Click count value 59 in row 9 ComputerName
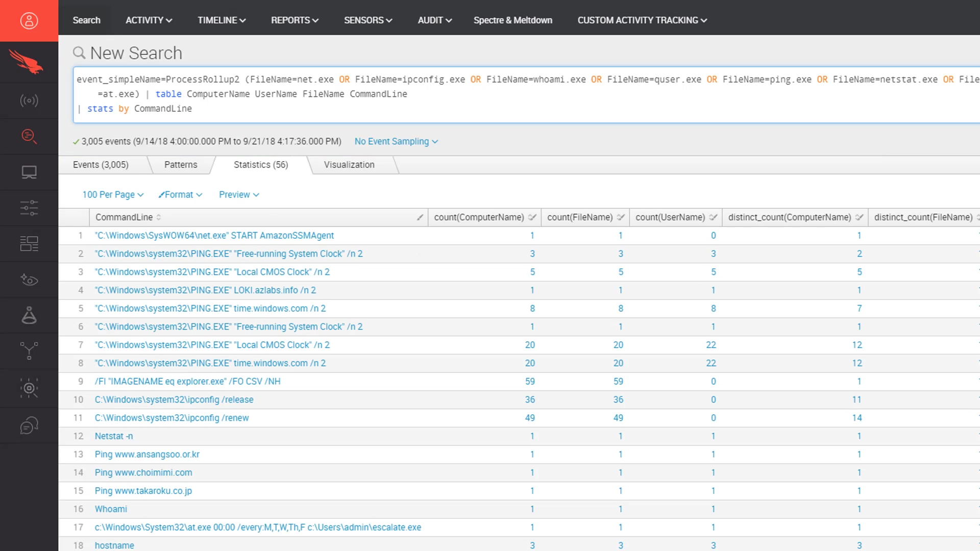The height and width of the screenshot is (551, 980). click(530, 382)
